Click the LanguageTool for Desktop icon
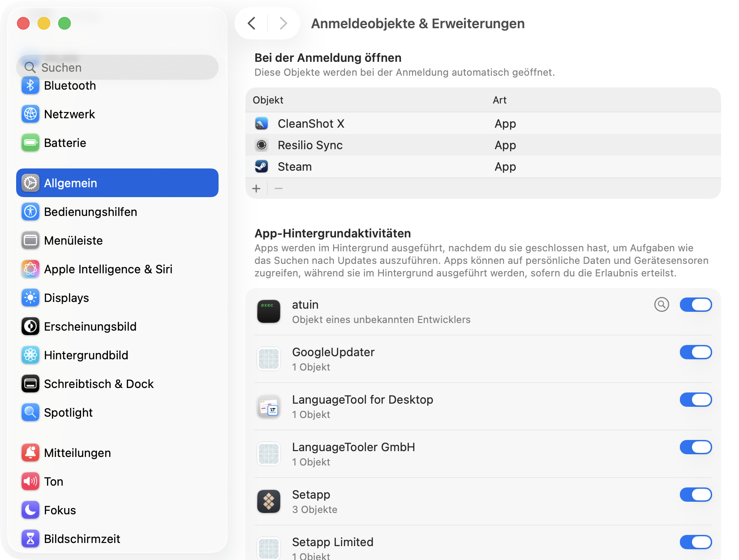This screenshot has height=560, width=739. tap(269, 406)
